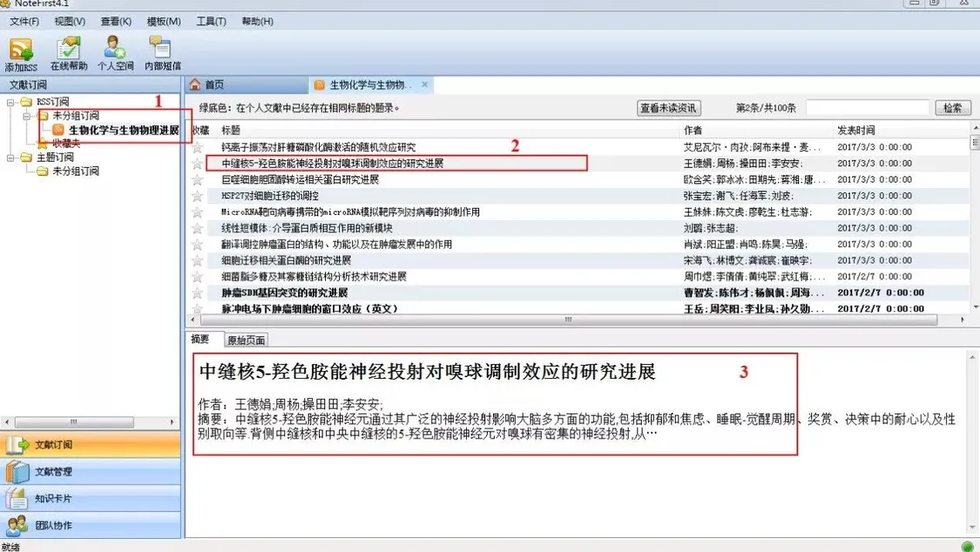Click the left tree panel horizontal scrollbar
Viewport: 980px width, 552px height.
[74, 422]
